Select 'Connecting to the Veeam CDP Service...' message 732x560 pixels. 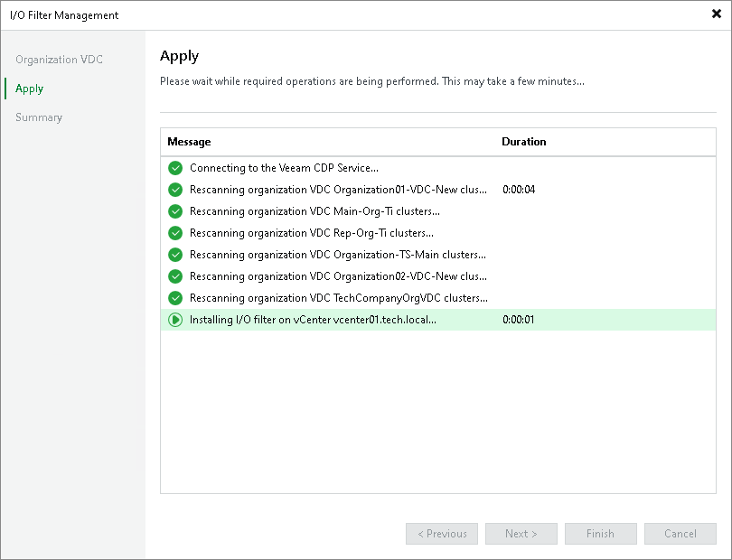click(x=284, y=167)
